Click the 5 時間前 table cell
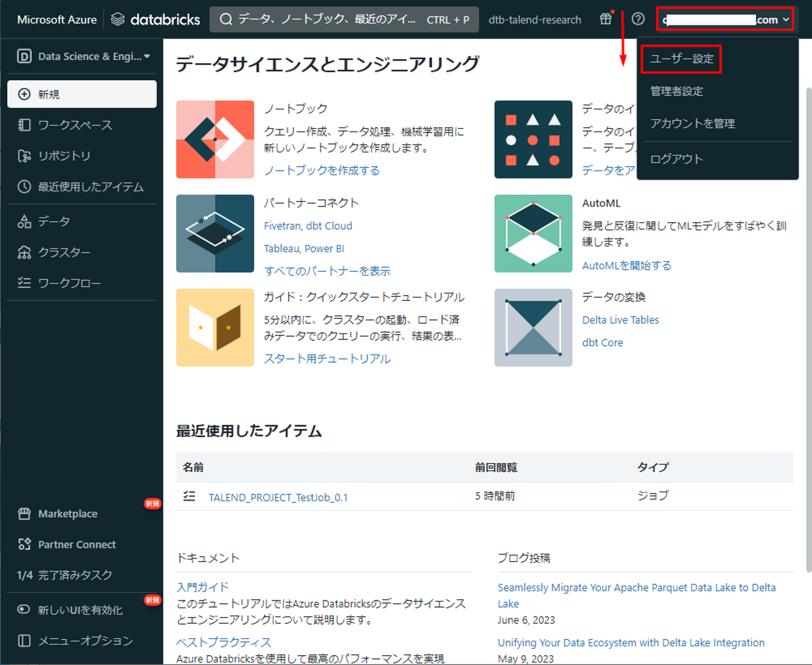Screen dimensions: 812x665 [x=495, y=496]
